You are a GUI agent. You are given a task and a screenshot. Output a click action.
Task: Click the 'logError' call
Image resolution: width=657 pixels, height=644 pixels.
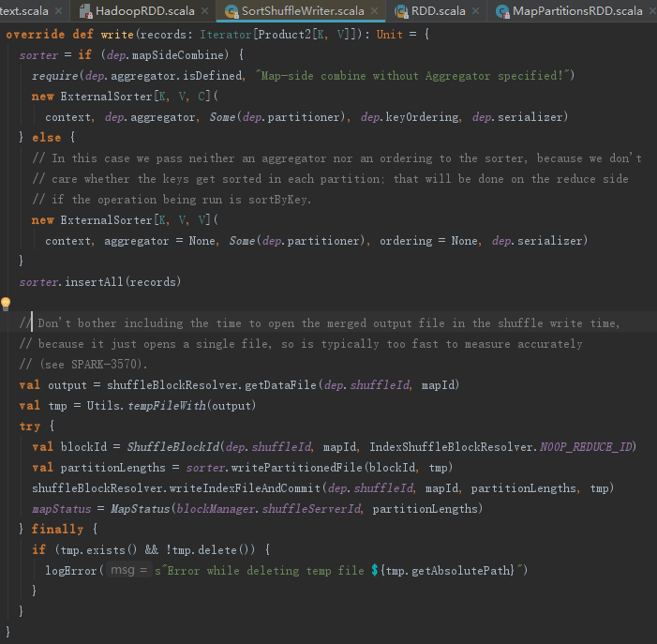click(x=71, y=571)
